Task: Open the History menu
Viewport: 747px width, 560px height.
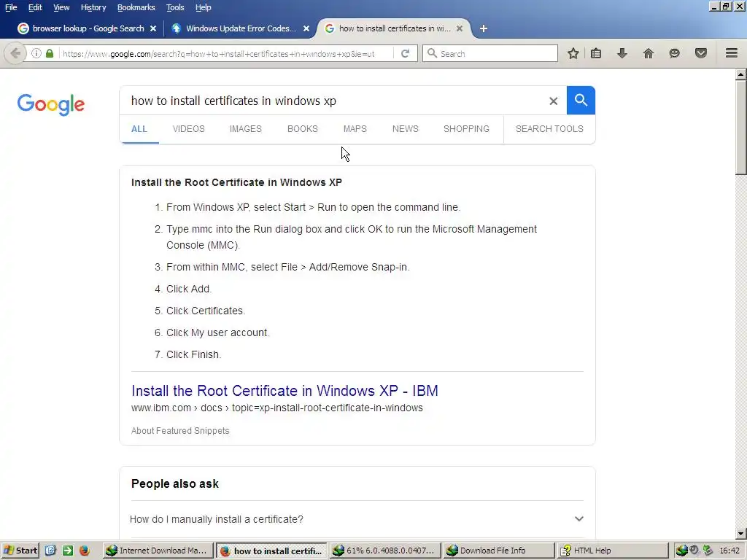Action: tap(93, 7)
